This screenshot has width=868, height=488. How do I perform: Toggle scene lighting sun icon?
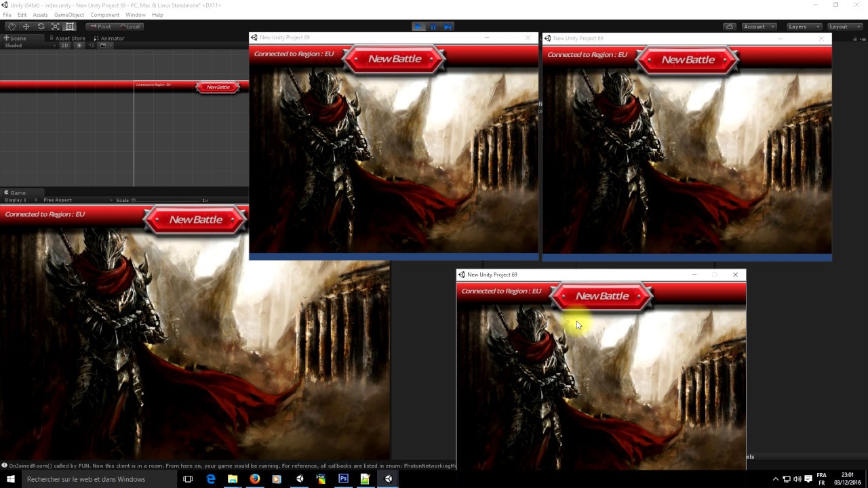(79, 45)
